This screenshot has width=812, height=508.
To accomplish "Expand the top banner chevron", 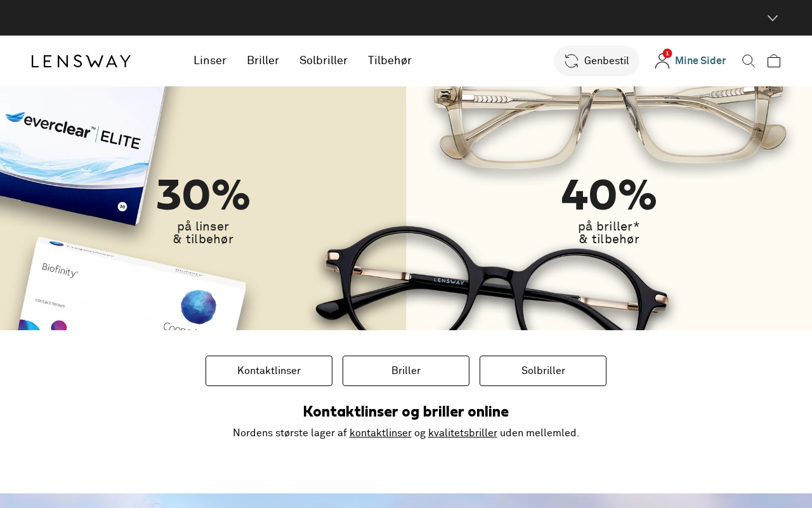I will click(x=773, y=18).
